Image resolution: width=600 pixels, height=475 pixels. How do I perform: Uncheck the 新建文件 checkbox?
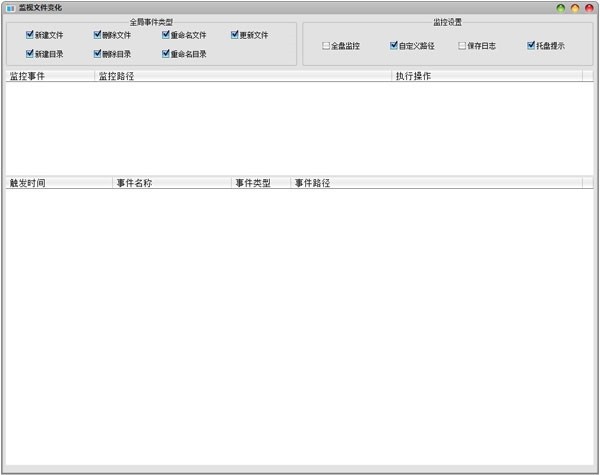coord(30,35)
